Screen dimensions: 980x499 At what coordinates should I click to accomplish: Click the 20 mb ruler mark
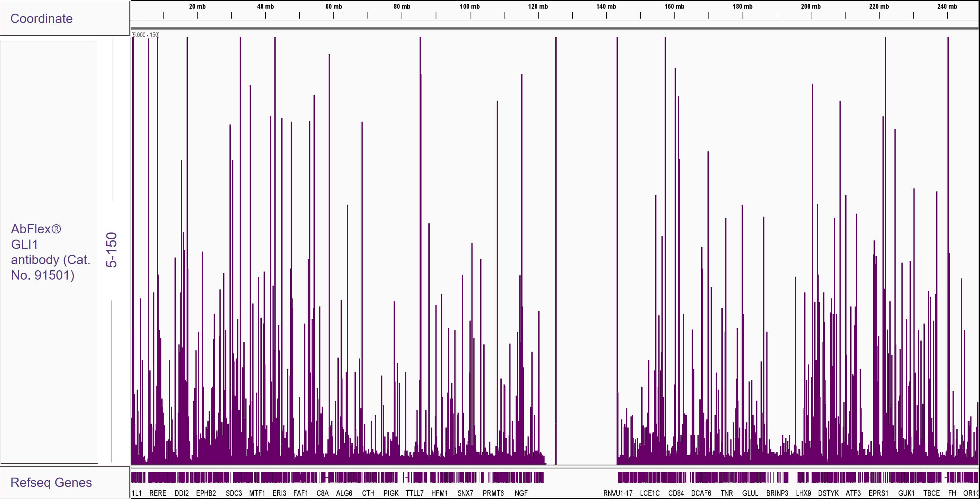point(197,7)
